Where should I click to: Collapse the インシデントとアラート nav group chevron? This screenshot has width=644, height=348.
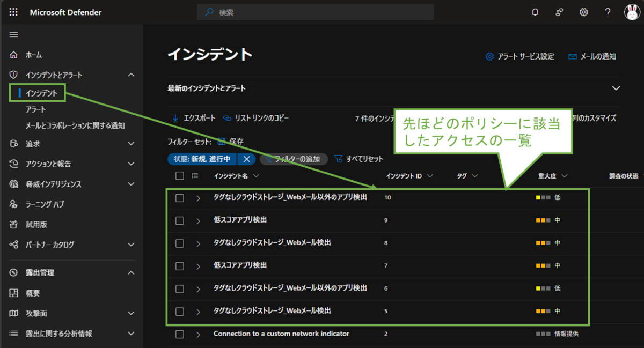click(x=131, y=75)
